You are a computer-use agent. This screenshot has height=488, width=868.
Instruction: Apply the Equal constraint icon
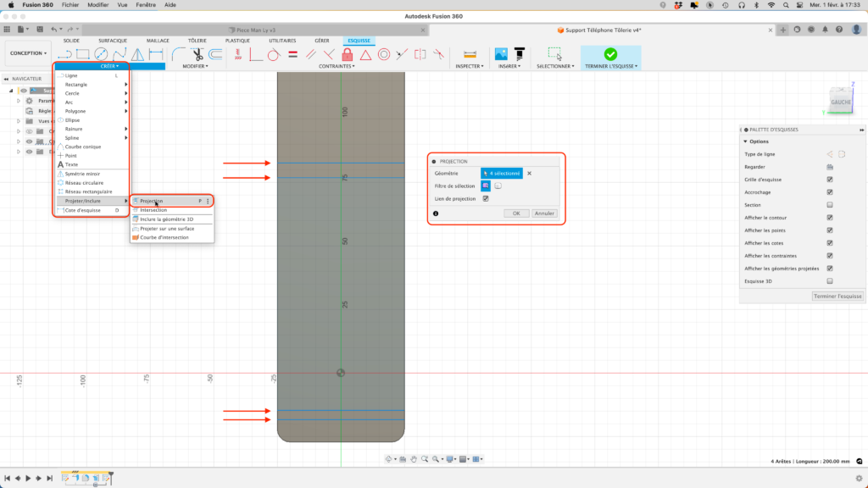(292, 54)
